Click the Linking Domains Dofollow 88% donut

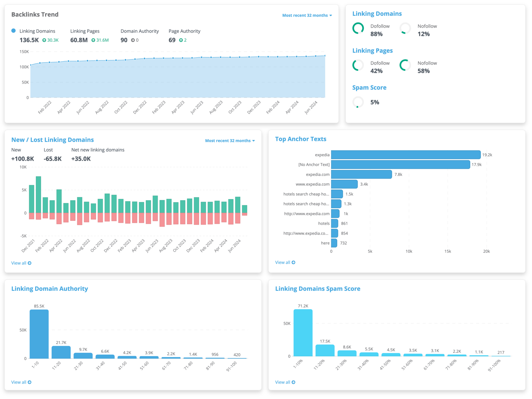click(358, 28)
